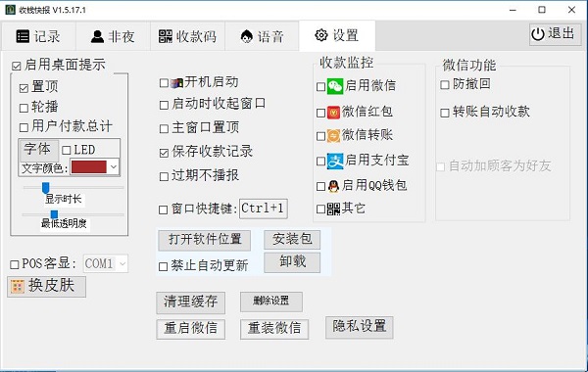The image size is (588, 372).
Task: Tick the 启用支付宝 checkbox
Action: [320, 162]
